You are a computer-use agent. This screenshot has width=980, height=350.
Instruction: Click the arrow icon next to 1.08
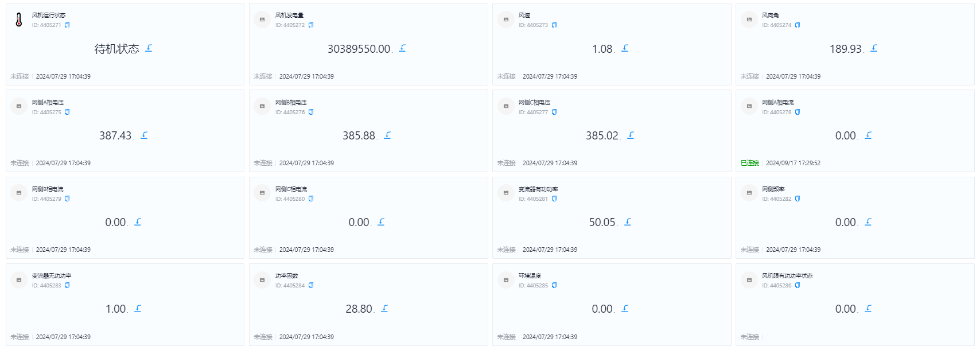point(625,48)
